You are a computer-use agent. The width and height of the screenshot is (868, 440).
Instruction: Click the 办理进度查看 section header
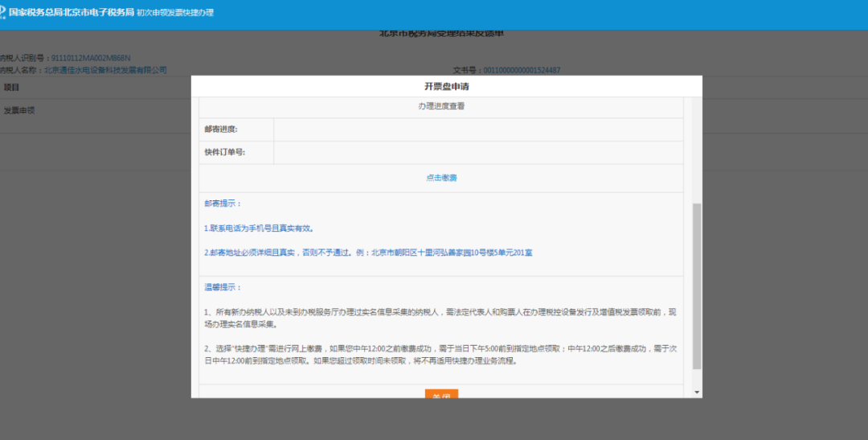(x=441, y=106)
